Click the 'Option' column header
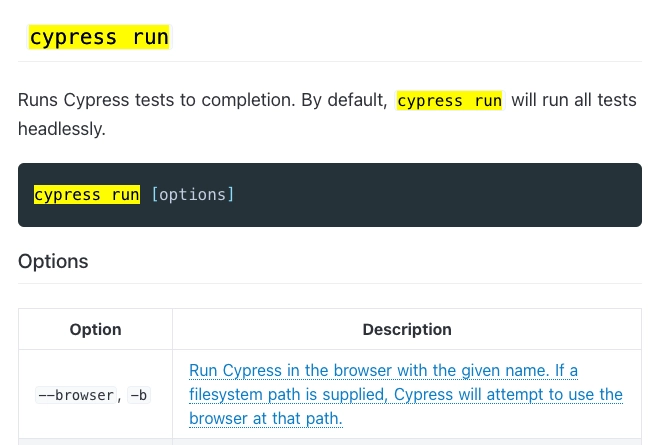Image resolution: width=654 pixels, height=445 pixels. click(96, 329)
